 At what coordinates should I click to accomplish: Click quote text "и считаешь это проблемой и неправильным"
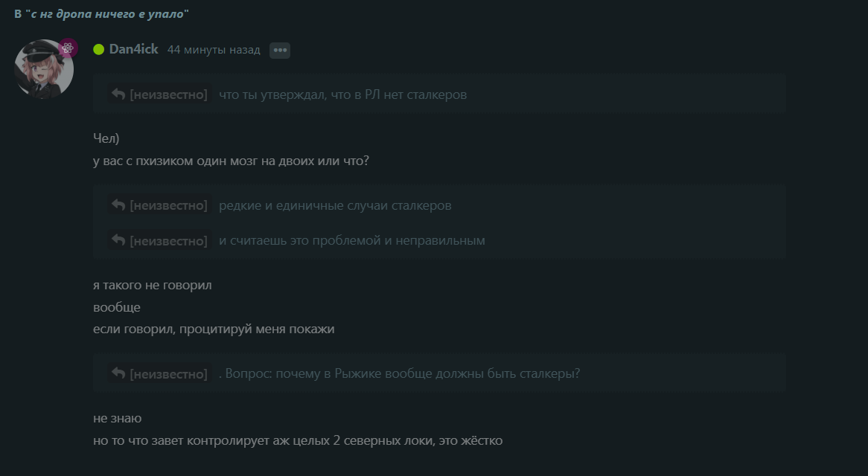pyautogui.click(x=352, y=240)
